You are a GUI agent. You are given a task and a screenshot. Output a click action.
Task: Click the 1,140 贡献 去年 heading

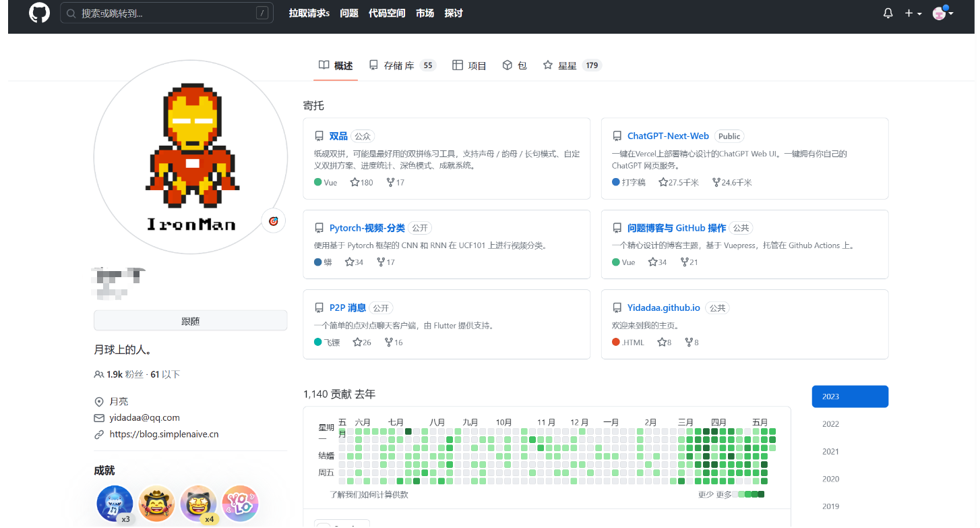tap(339, 394)
